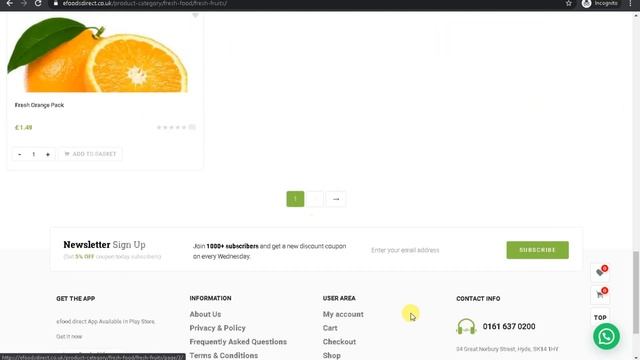This screenshot has width=640, height=360.
Task: Add Fresh Orange Pack to wishlist heart
Action: (x=195, y=15)
